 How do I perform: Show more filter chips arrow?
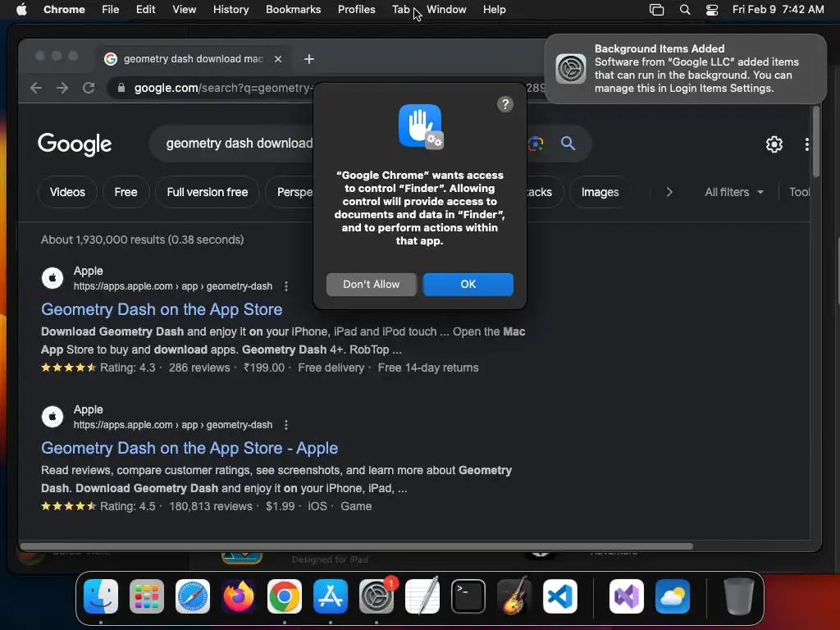[x=669, y=192]
